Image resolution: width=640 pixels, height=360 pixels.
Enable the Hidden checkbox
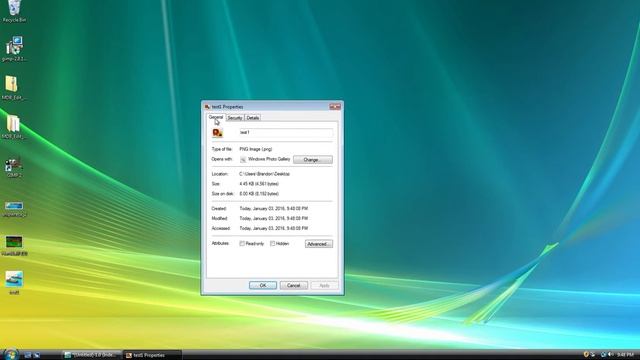pos(273,244)
